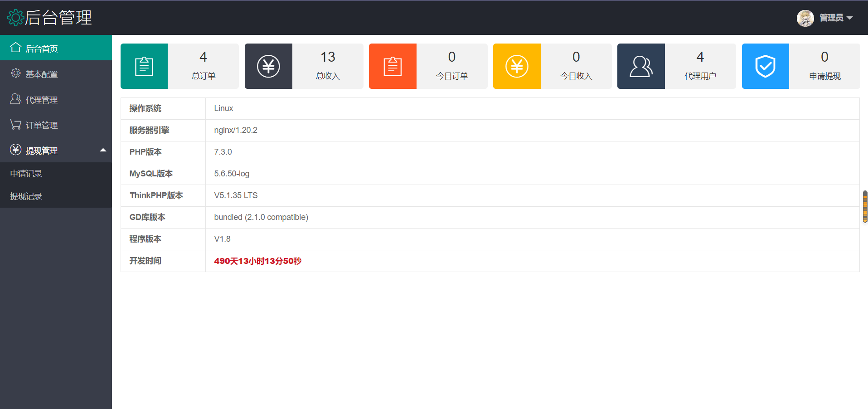Click the gear logo beside 后台管理 title
Viewport: 868px width, 409px height.
[x=15, y=18]
